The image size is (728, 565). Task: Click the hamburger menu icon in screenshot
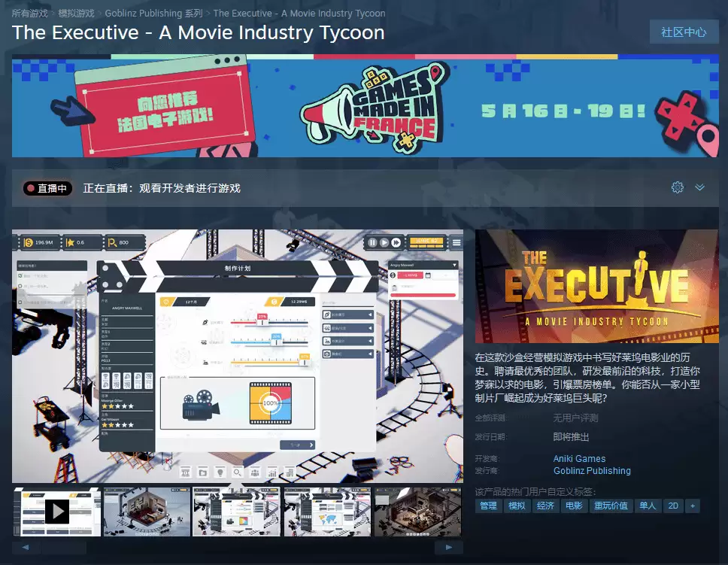(456, 242)
